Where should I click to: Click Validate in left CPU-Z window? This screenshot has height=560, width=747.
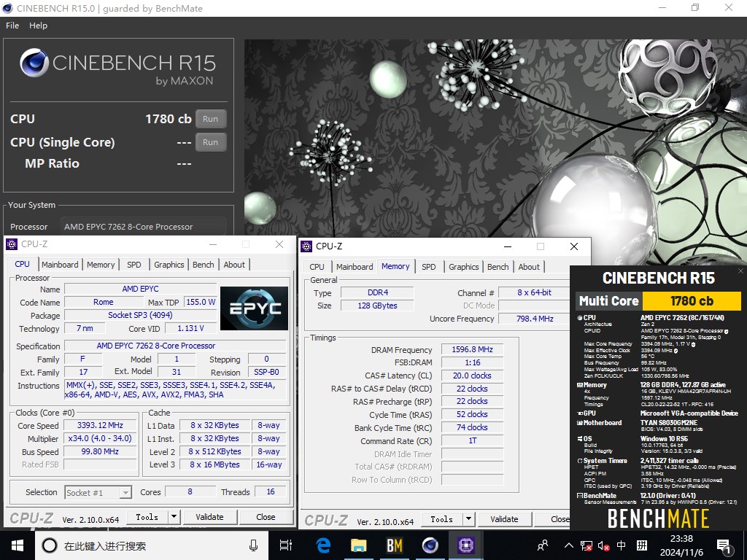(x=209, y=517)
